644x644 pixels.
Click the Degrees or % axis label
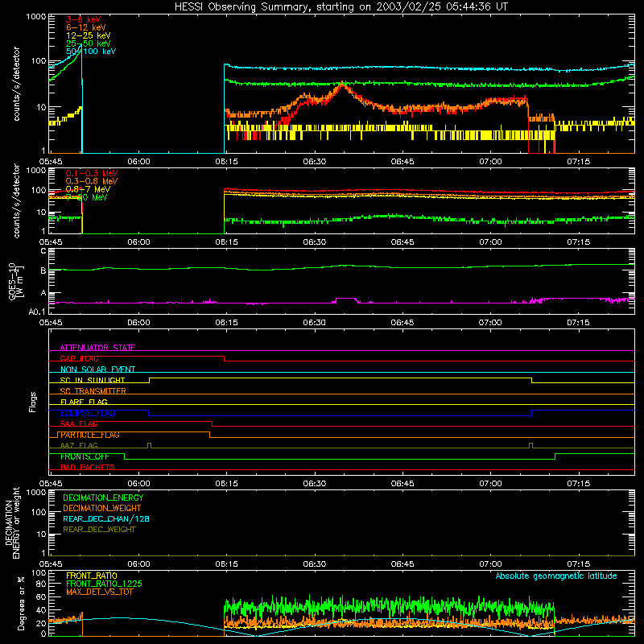[x=21, y=603]
